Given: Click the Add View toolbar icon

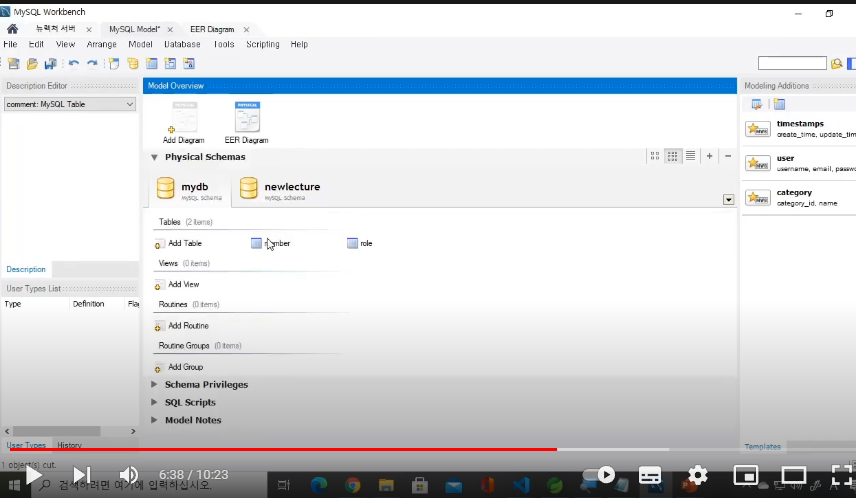Looking at the screenshot, I should [170, 64].
